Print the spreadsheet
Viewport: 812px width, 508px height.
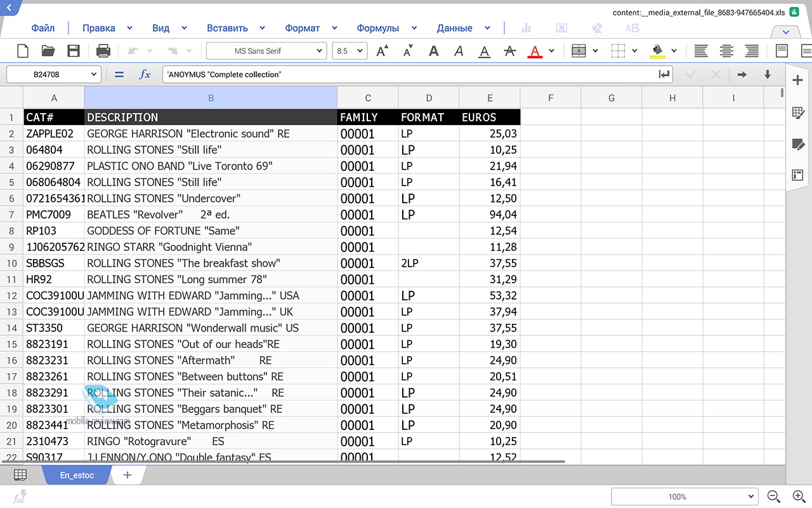click(103, 51)
